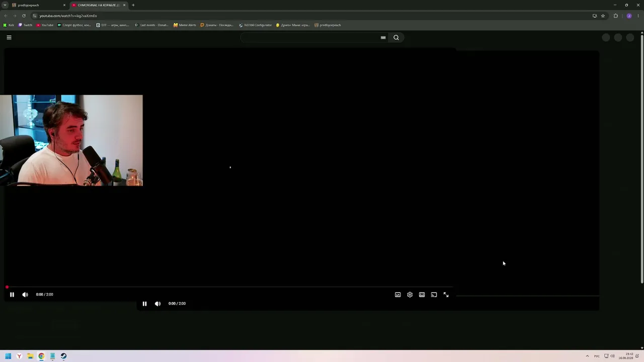The height and width of the screenshot is (362, 644).
Task: Mute audio in the control bar with settings gear
Action: [25, 295]
